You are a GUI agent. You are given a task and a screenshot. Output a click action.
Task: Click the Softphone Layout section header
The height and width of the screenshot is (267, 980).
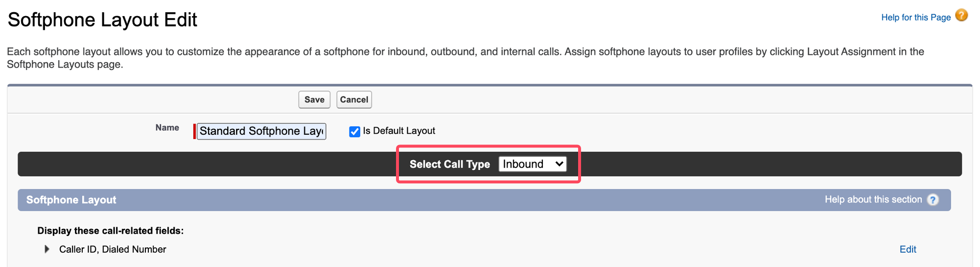click(71, 200)
